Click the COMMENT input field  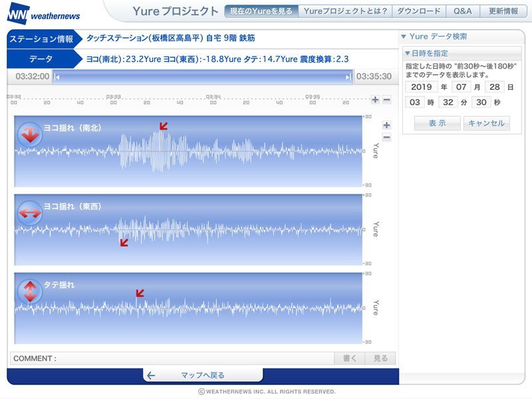click(172, 358)
